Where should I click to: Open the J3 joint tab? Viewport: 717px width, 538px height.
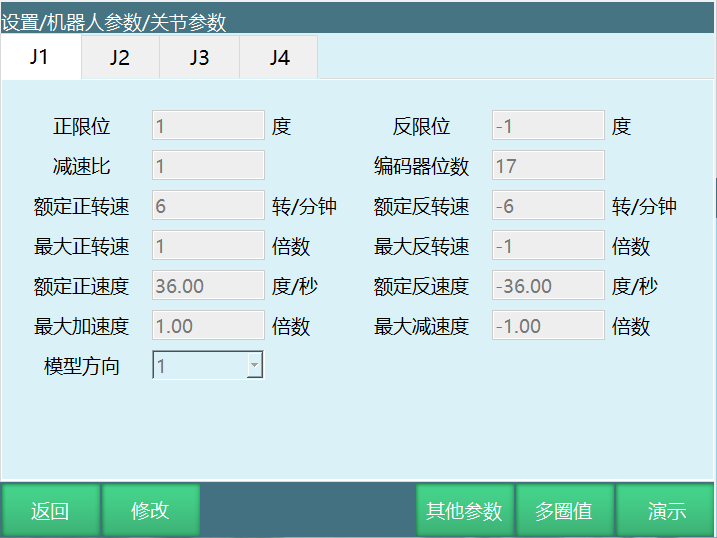(x=199, y=58)
